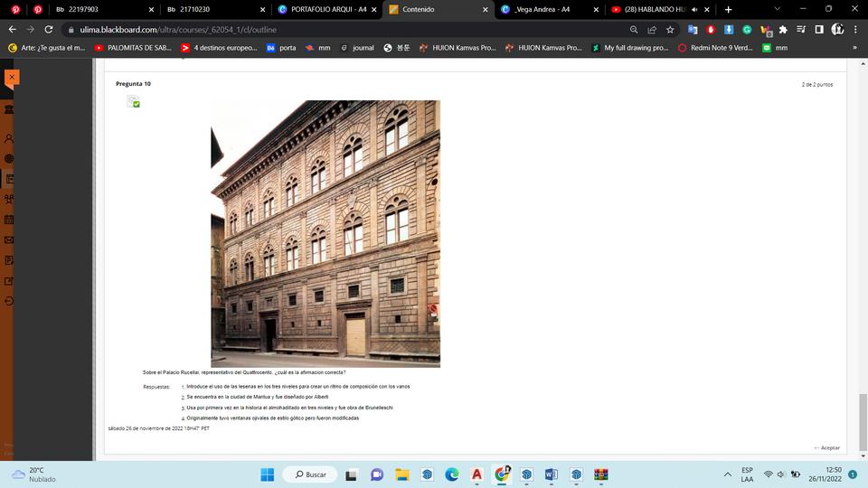The height and width of the screenshot is (488, 868).
Task: Open the clock and date 12:50
Action: point(825,474)
